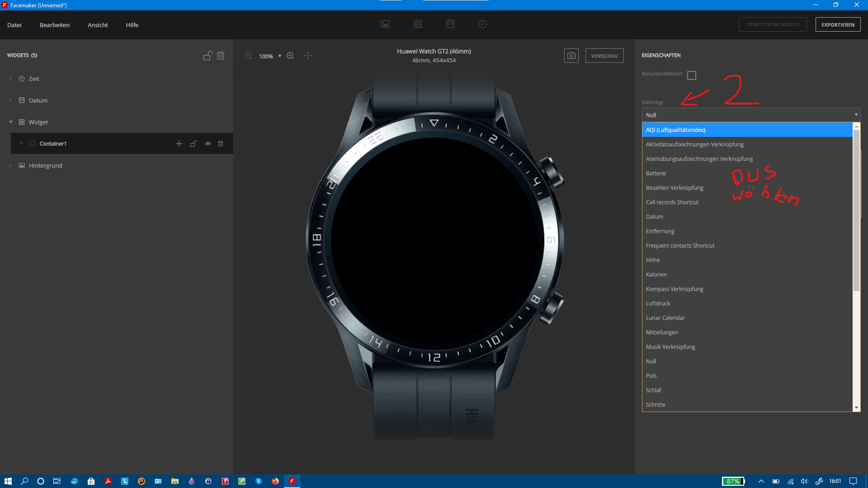Click the image widget icon in top toolbar
868x488 pixels.
[385, 24]
